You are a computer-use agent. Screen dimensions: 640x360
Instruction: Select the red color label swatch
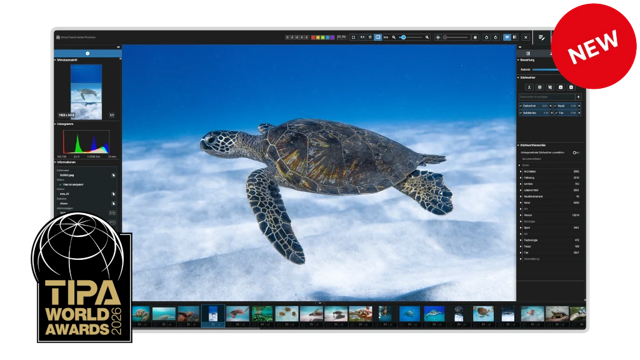coord(313,38)
